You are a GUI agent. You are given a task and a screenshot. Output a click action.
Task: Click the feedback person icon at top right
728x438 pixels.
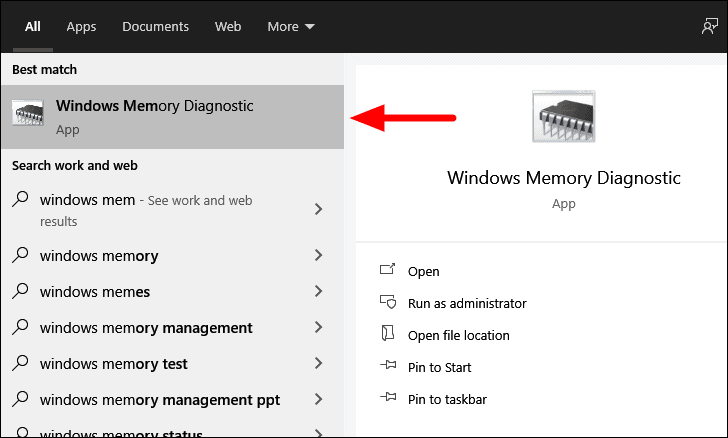pos(709,26)
